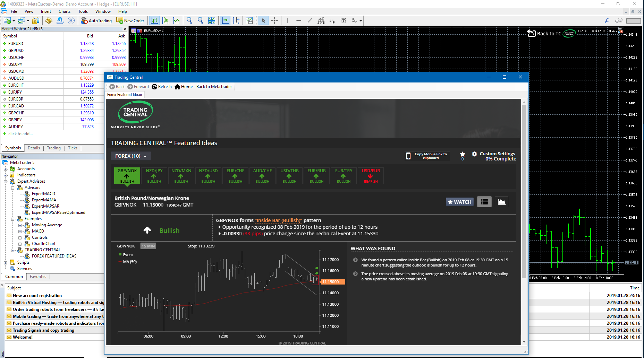The width and height of the screenshot is (644, 358).
Task: Open the signals broadcast toolbar icon
Action: click(x=71, y=21)
